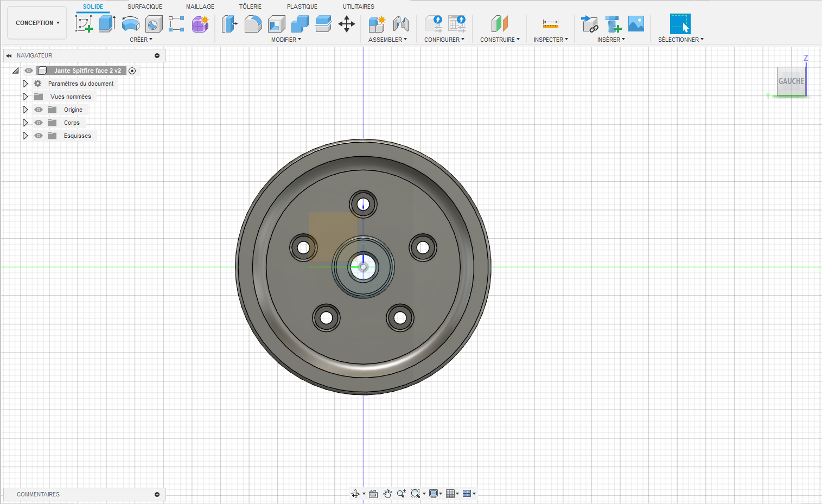Viewport: 822px width, 504px height.
Task: Expand the Vues nommées node
Action: coord(25,97)
